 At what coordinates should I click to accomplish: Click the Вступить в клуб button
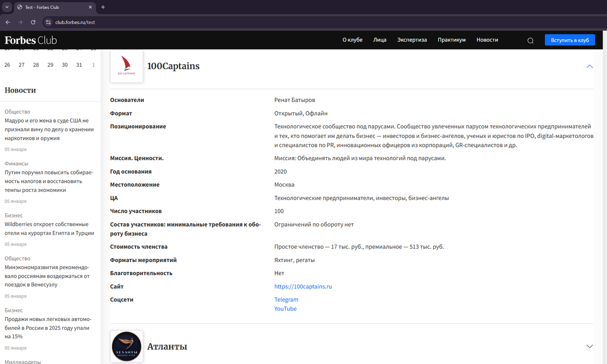[x=570, y=40]
